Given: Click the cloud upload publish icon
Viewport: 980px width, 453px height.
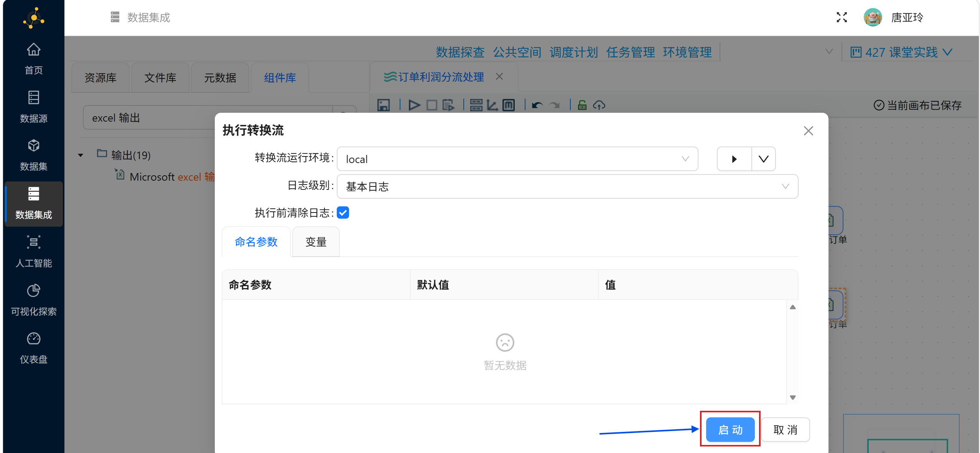Looking at the screenshot, I should pos(599,105).
